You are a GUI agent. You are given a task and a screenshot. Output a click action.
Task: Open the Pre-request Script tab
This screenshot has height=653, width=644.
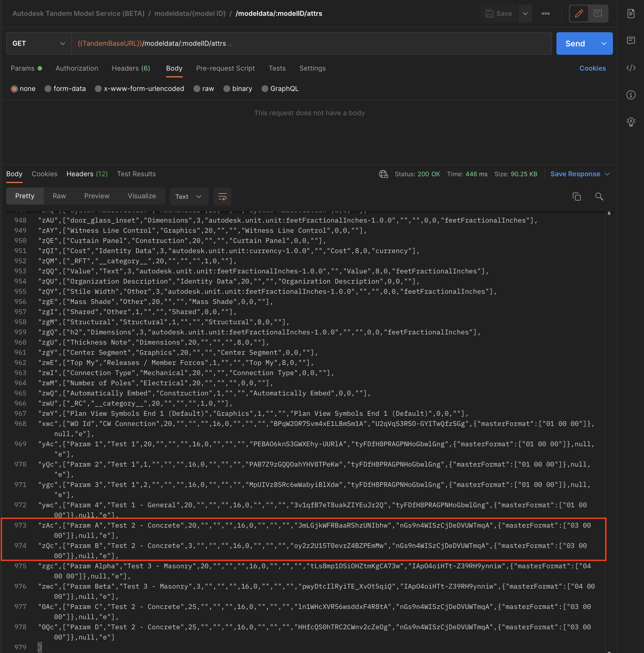(225, 68)
